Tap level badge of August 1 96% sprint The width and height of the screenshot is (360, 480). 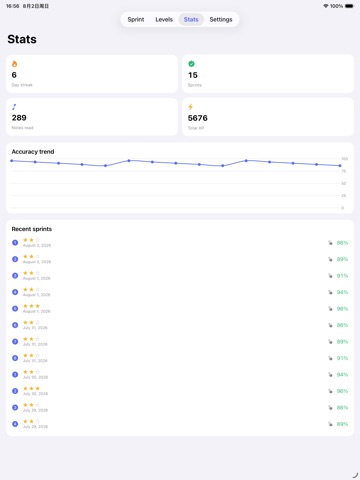point(15,309)
